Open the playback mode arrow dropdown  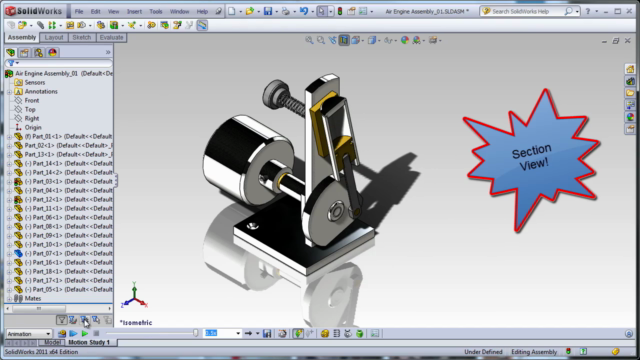(x=258, y=334)
